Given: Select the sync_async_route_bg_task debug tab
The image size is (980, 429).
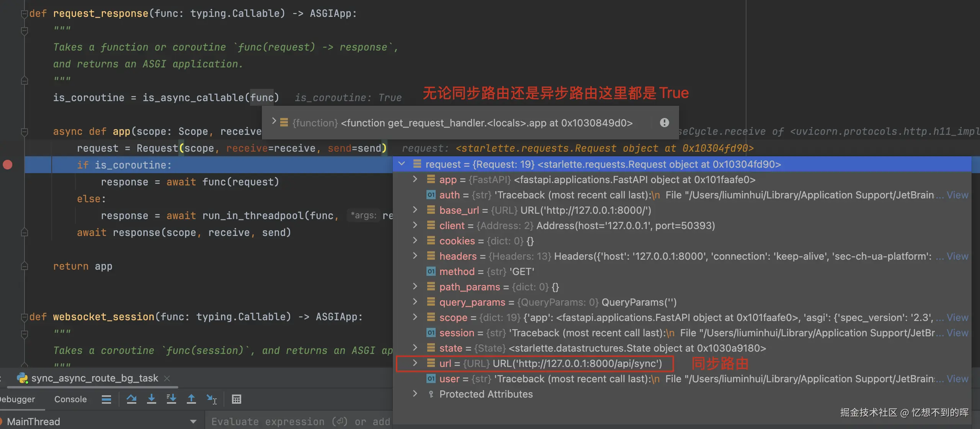Looking at the screenshot, I should 94,378.
